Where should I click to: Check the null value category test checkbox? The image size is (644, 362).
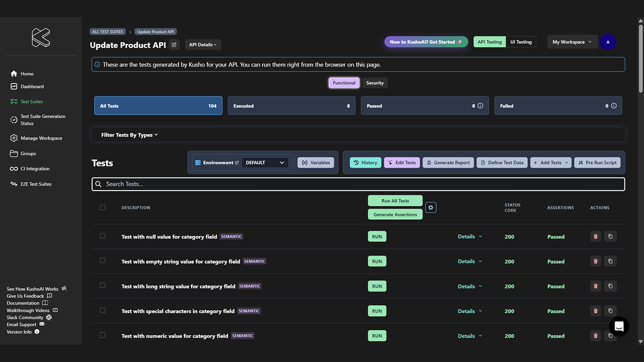click(103, 236)
